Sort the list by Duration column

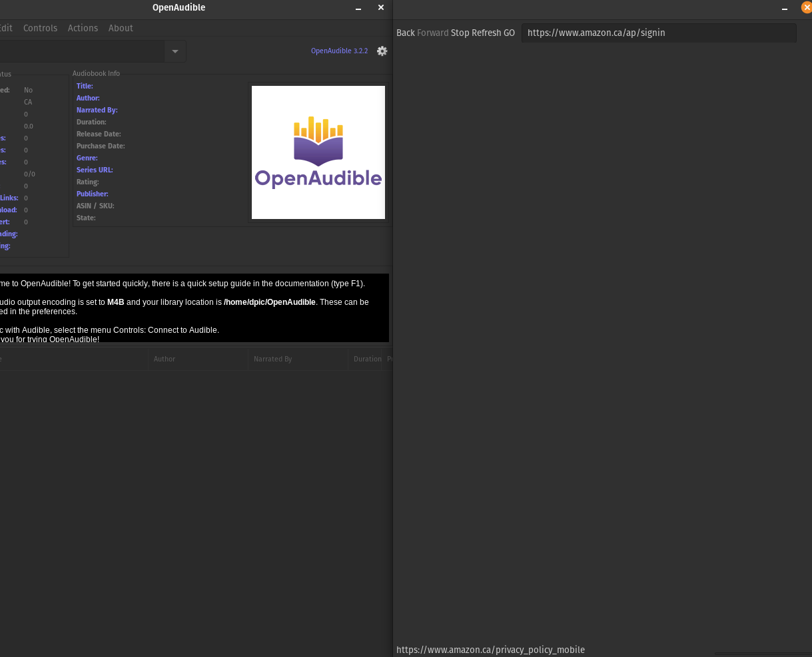pyautogui.click(x=367, y=359)
